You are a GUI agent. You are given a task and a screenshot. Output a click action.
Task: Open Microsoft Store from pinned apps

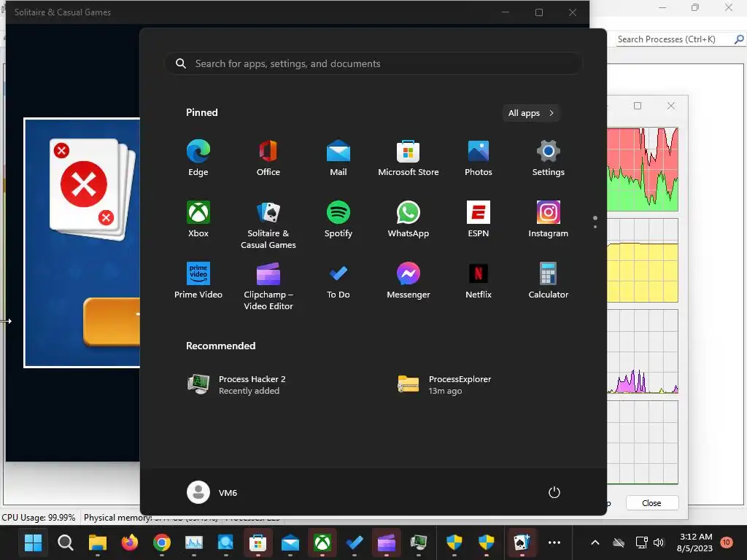tap(409, 158)
